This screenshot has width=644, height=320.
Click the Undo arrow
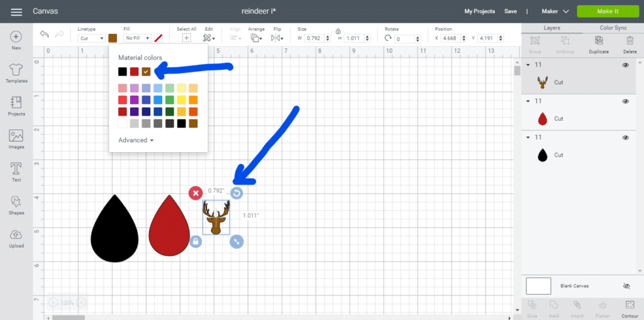[44, 34]
